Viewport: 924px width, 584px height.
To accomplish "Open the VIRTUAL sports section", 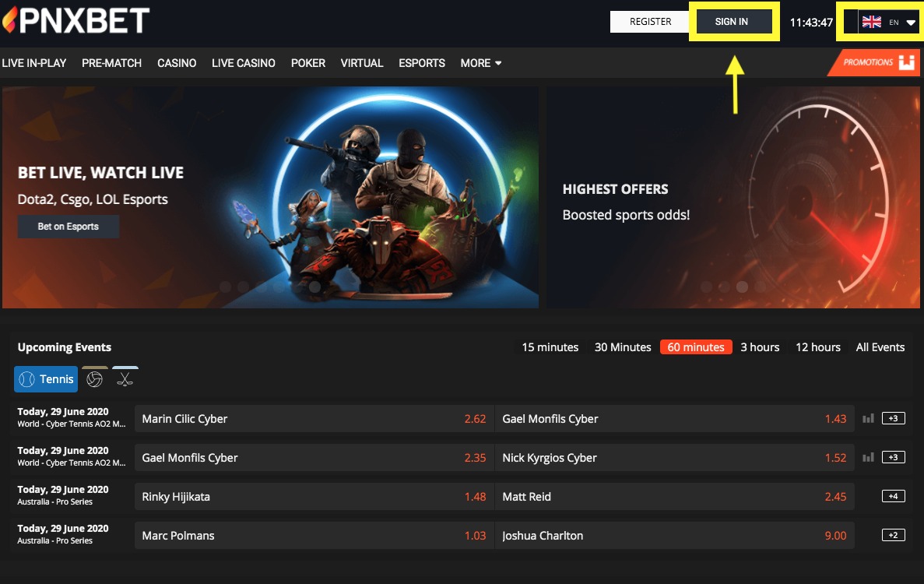I will coord(362,63).
